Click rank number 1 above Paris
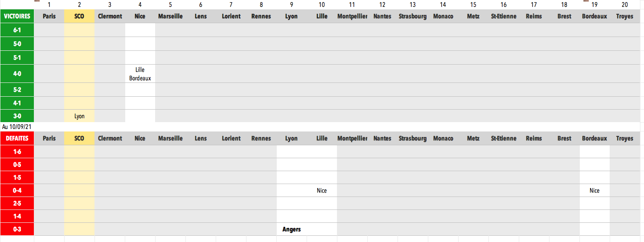This screenshot has height=242, width=644. tap(49, 5)
